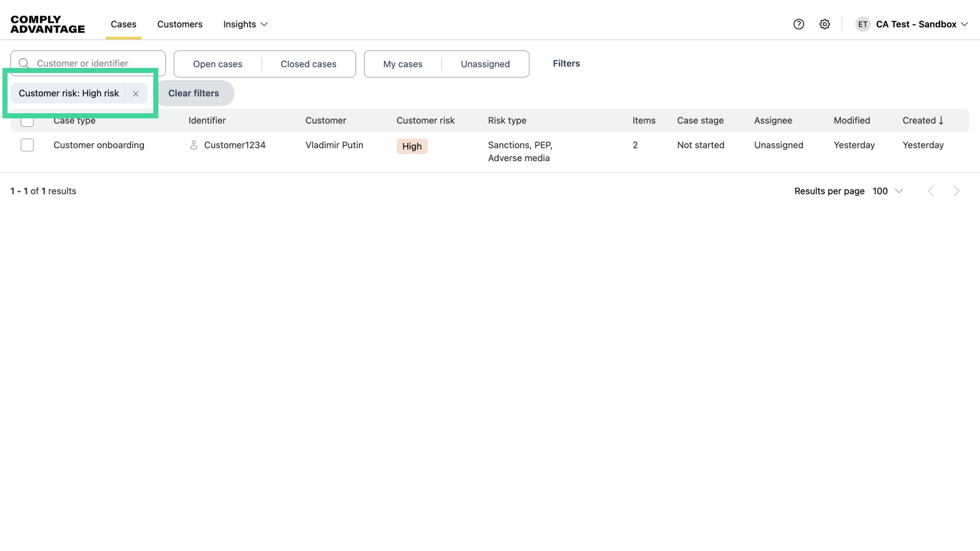This screenshot has width=980, height=551.
Task: Open the help icon in top bar
Action: coord(798,24)
